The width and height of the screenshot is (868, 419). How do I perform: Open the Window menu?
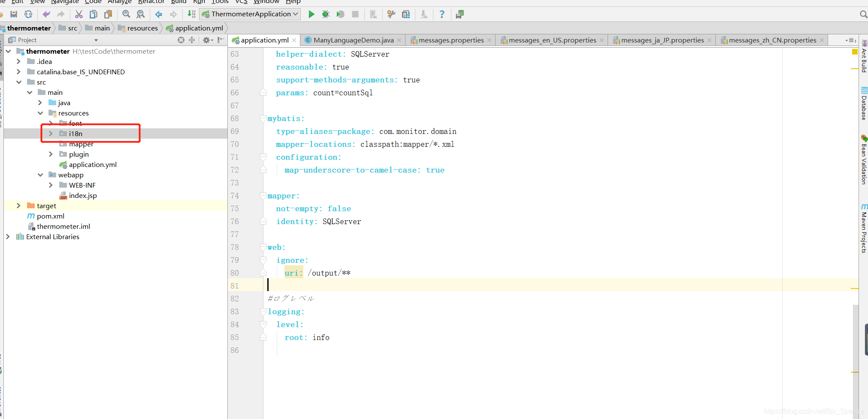pos(266,2)
